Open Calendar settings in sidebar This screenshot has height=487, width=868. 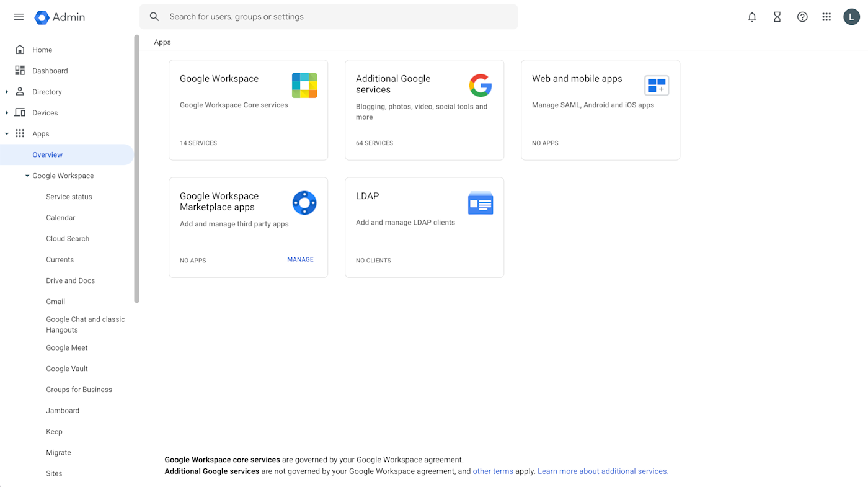pos(60,218)
